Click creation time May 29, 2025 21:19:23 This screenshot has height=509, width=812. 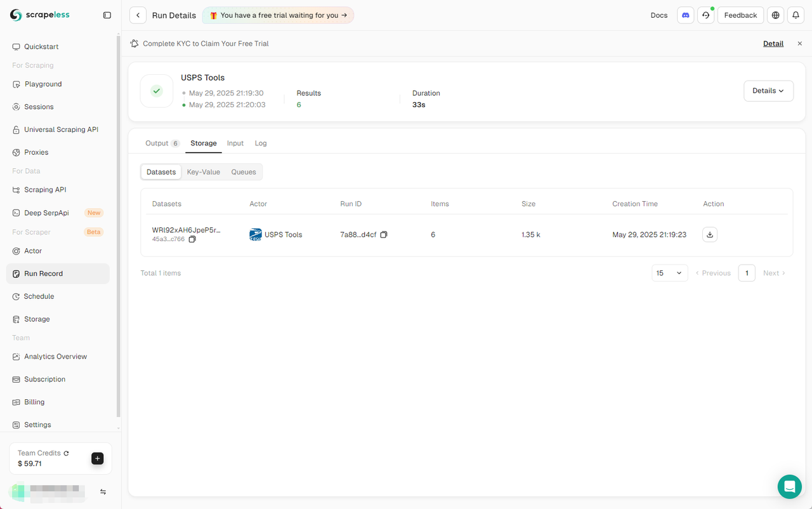[649, 235]
